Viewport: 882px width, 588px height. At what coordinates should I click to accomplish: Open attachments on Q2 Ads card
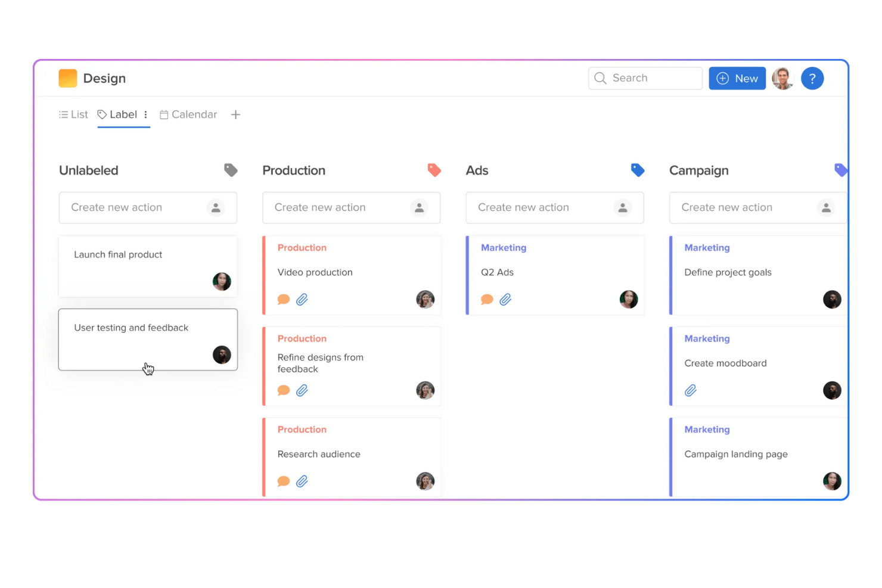(x=505, y=300)
